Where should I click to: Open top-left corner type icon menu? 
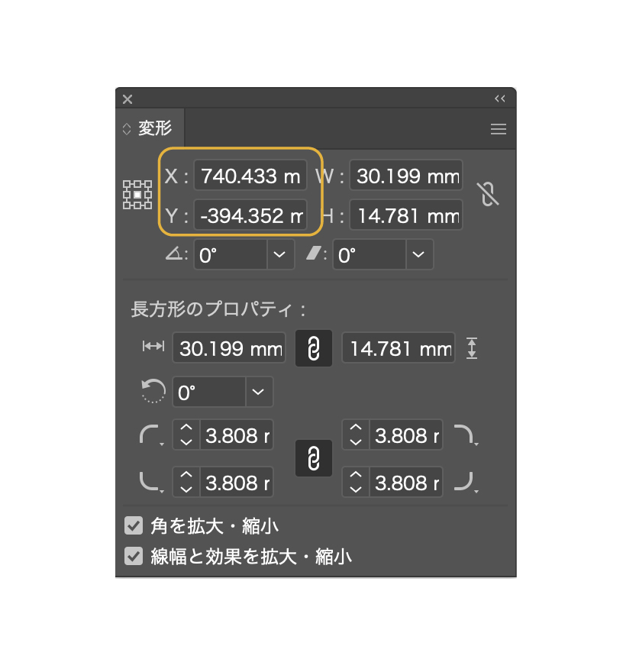click(151, 435)
